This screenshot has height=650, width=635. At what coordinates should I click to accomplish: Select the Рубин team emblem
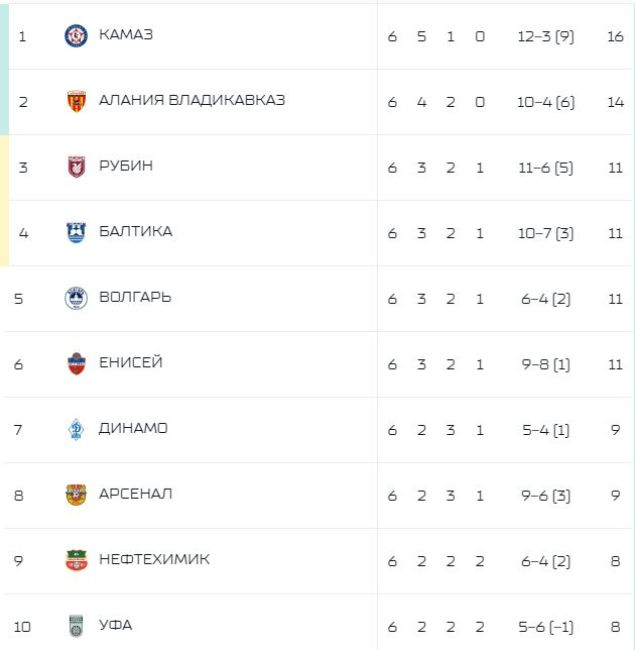[76, 167]
